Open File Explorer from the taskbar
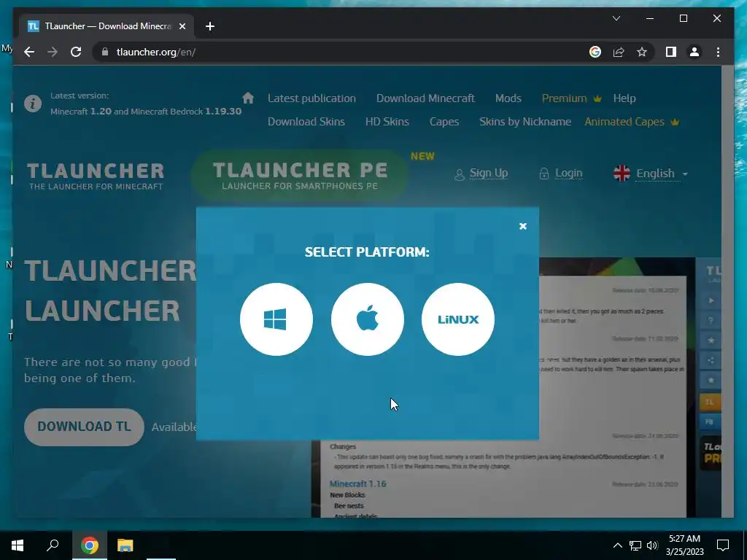Viewport: 747px width, 560px height. 125,545
